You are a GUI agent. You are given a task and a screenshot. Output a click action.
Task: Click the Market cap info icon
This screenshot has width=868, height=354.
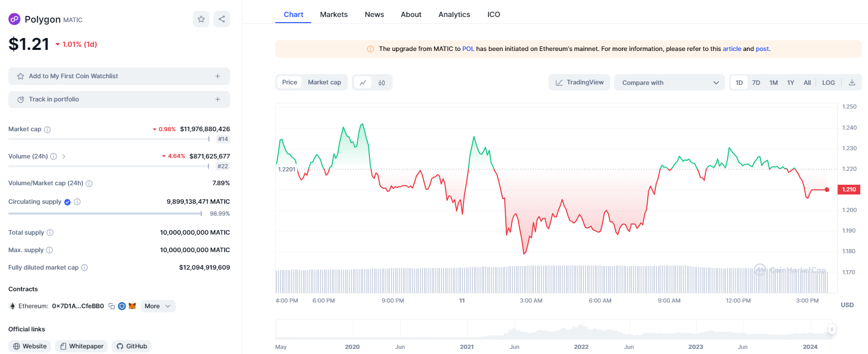point(47,130)
